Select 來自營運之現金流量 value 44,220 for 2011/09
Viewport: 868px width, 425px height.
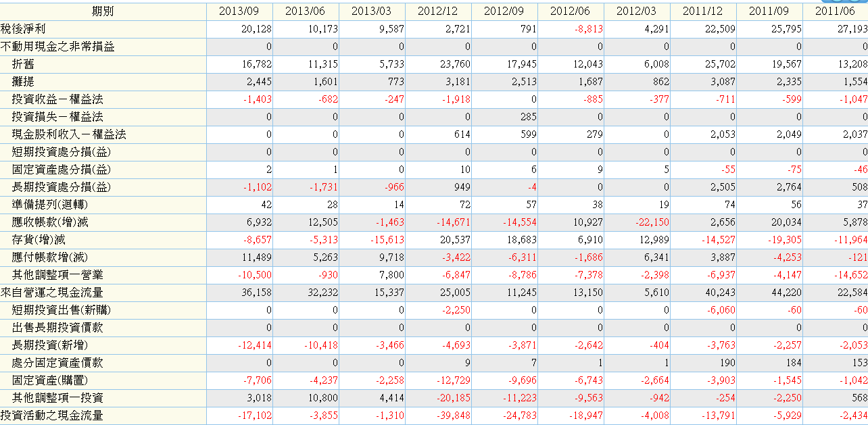pyautogui.click(x=786, y=293)
